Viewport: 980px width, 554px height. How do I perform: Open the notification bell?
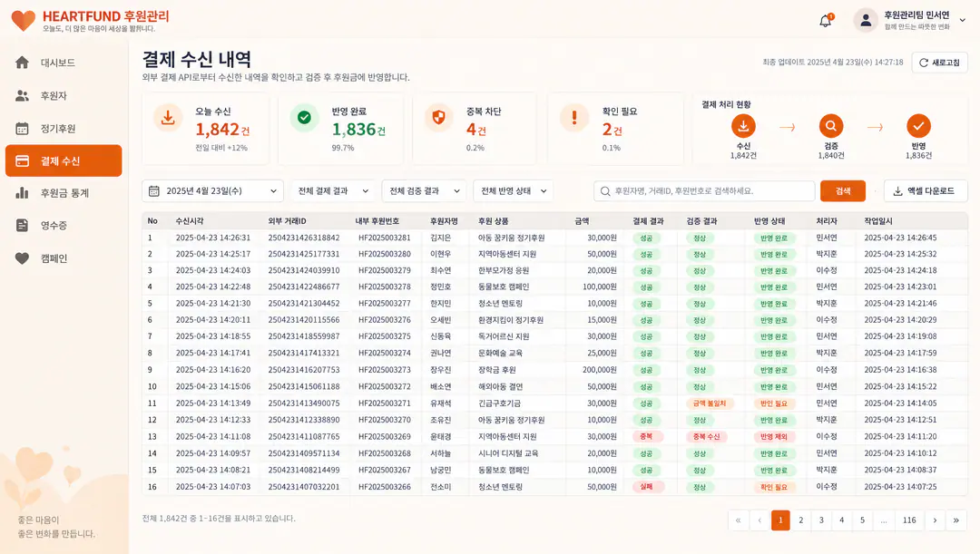point(825,21)
